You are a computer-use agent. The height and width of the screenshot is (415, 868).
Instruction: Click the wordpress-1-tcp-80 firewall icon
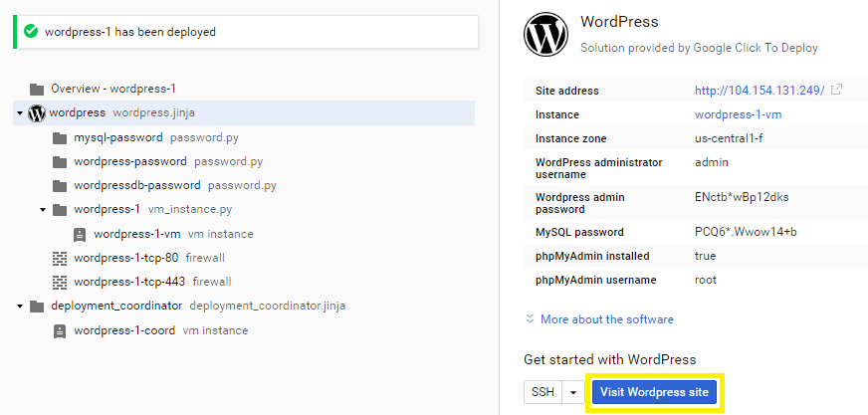coord(60,258)
